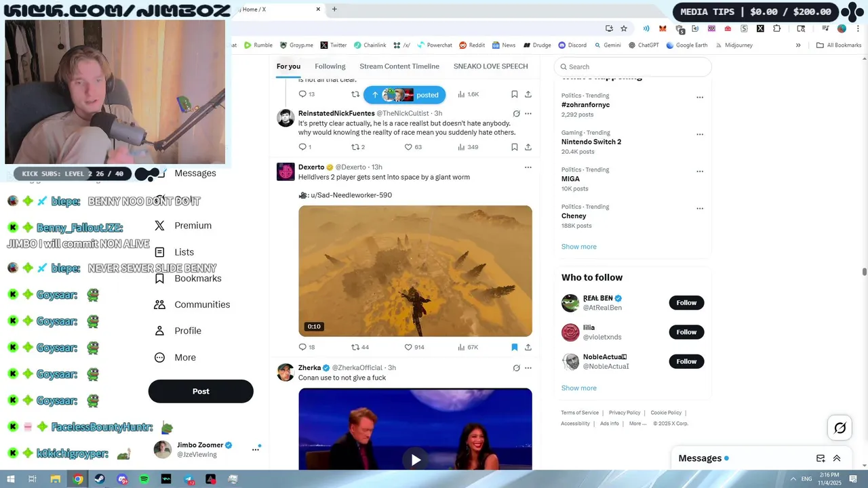Click Show more under trending
The height and width of the screenshot is (488, 868).
578,247
